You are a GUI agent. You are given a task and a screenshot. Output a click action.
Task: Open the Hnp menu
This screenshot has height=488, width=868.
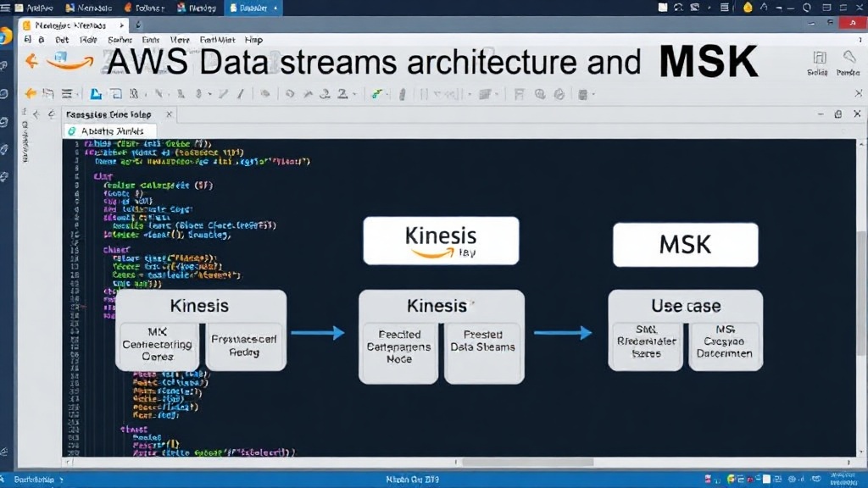[253, 40]
